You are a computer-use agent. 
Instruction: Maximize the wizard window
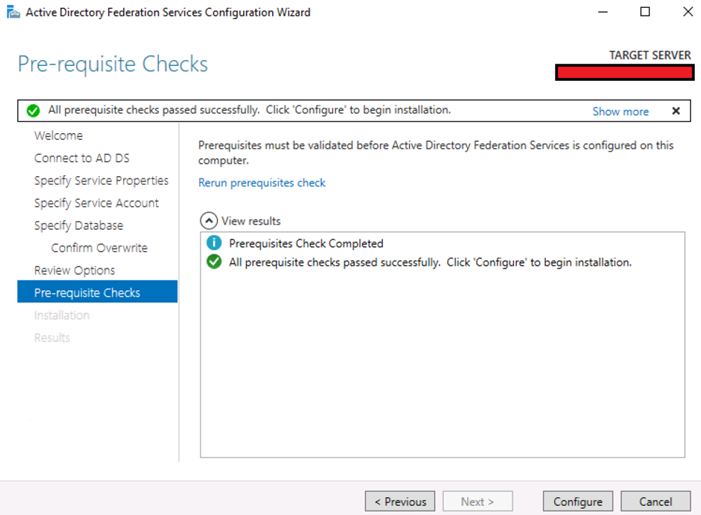[645, 12]
